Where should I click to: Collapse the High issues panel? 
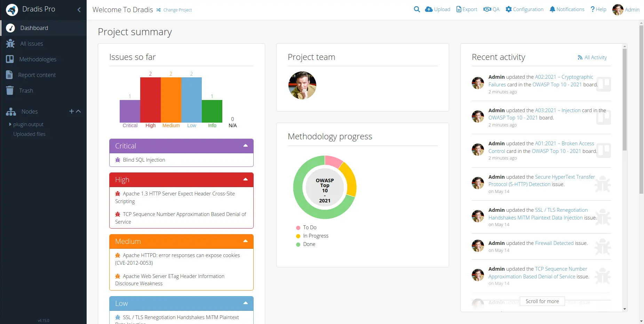point(246,179)
